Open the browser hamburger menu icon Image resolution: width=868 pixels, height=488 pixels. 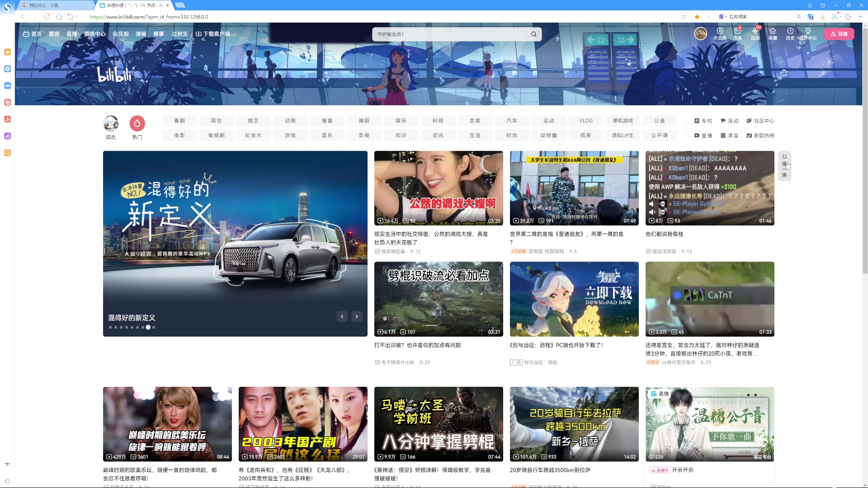click(810, 5)
